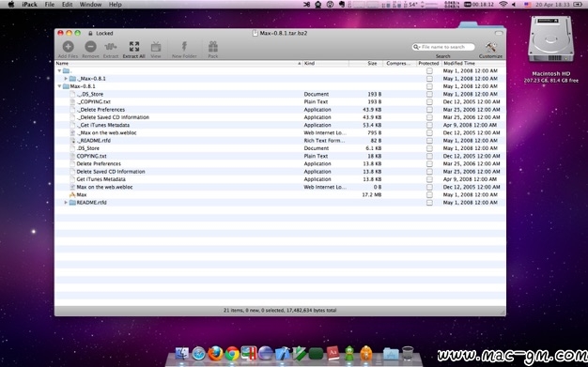Select the Macintosh HD desktop drive icon
The width and height of the screenshot is (588, 367).
tap(550, 39)
